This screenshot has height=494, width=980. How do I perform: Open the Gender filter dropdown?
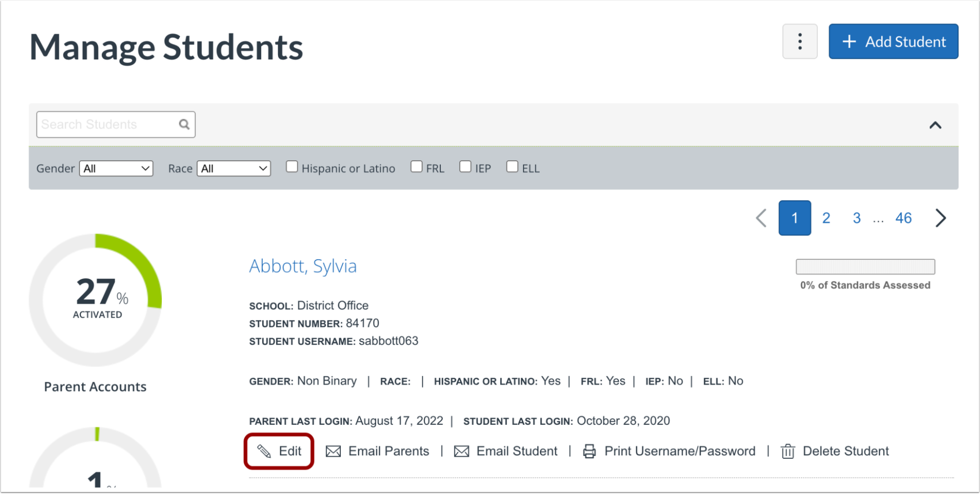[116, 168]
